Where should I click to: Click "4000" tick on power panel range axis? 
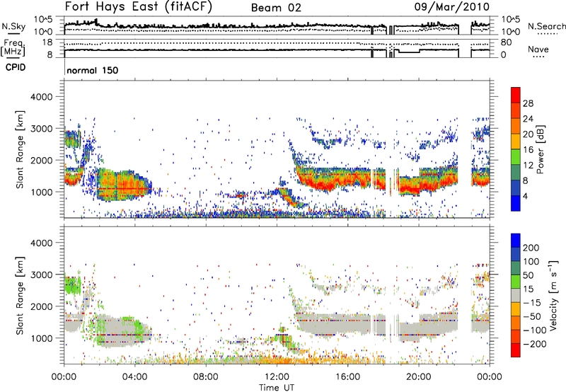(x=41, y=97)
